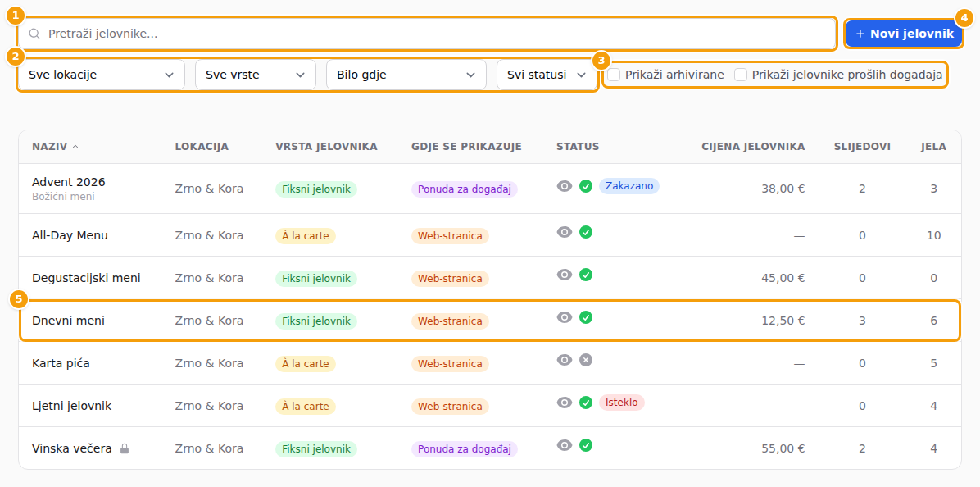
Task: Check Prikaži jelovnike prošlih događaja
Action: (741, 75)
